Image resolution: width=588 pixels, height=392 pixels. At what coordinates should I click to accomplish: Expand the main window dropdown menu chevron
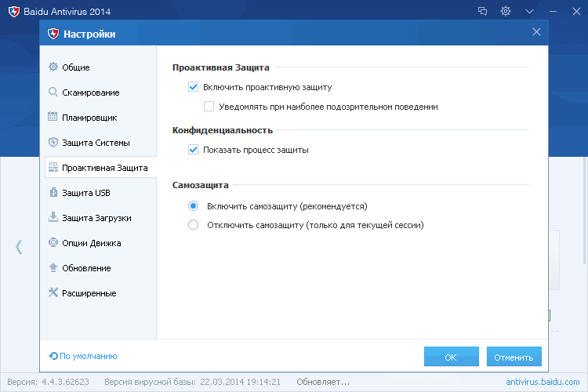coord(529,12)
